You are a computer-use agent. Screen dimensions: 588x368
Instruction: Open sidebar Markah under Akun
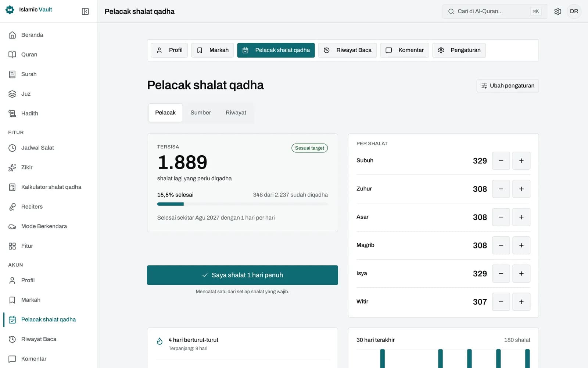click(49, 300)
